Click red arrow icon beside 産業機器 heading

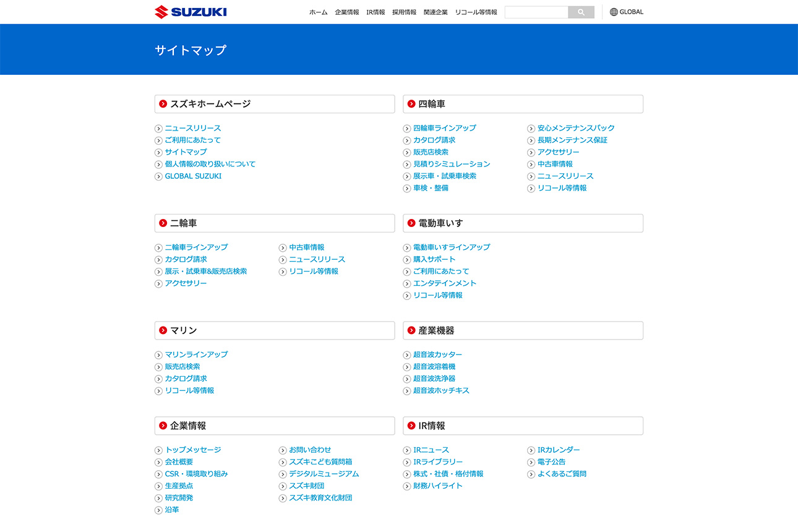coord(411,330)
